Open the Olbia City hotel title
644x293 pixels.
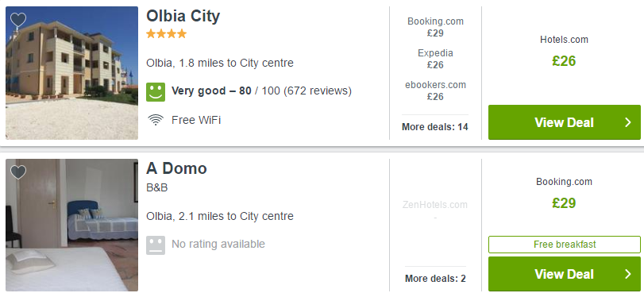(x=183, y=16)
